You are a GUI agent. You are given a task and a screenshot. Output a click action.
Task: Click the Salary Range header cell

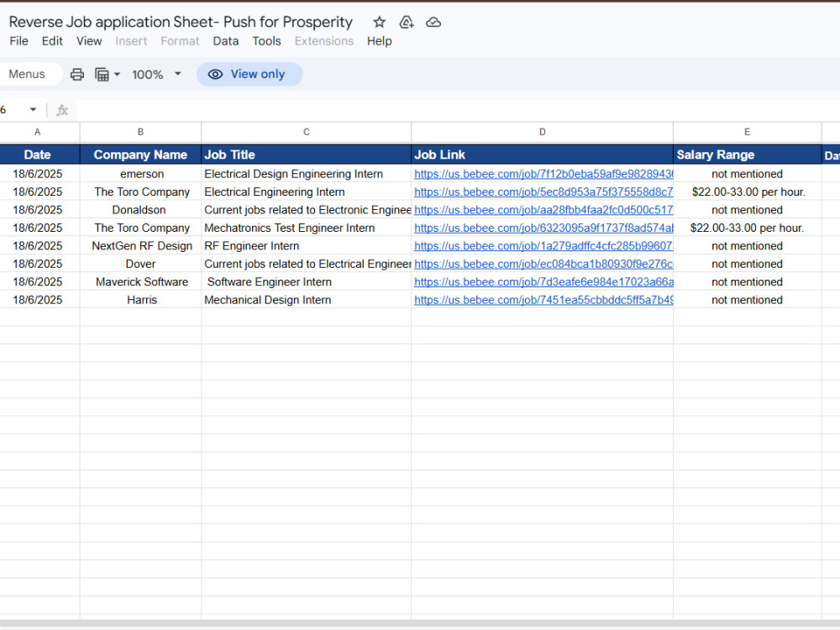click(747, 155)
